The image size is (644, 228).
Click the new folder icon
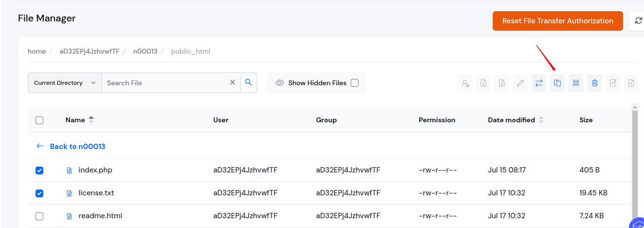click(x=613, y=83)
